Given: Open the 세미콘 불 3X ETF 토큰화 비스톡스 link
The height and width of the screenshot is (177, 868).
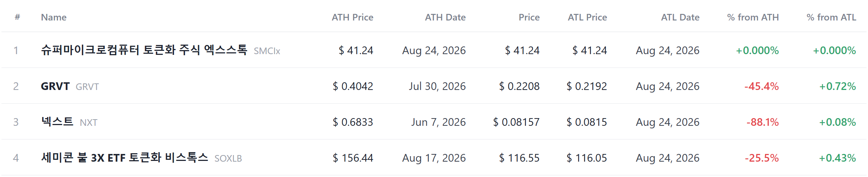Looking at the screenshot, I should click(125, 158).
